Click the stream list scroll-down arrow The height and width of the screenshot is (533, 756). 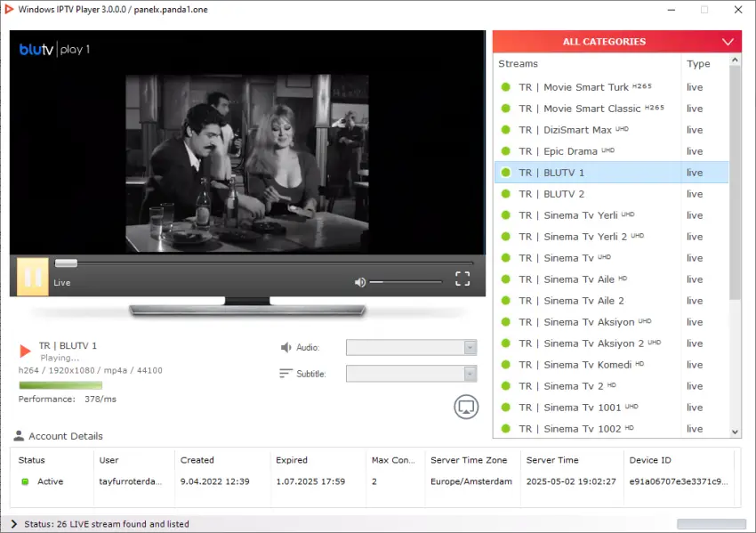tap(735, 432)
